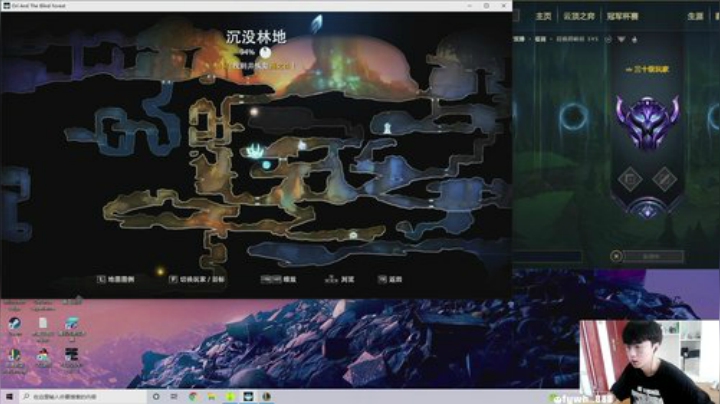Open the 冠军杯赛 tab in the League client

tap(622, 16)
